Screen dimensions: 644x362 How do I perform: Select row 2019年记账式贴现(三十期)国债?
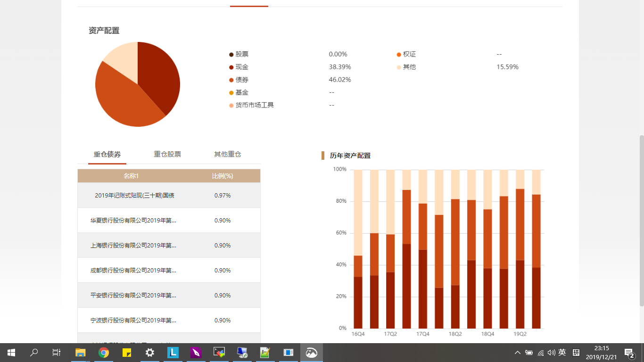pos(169,195)
